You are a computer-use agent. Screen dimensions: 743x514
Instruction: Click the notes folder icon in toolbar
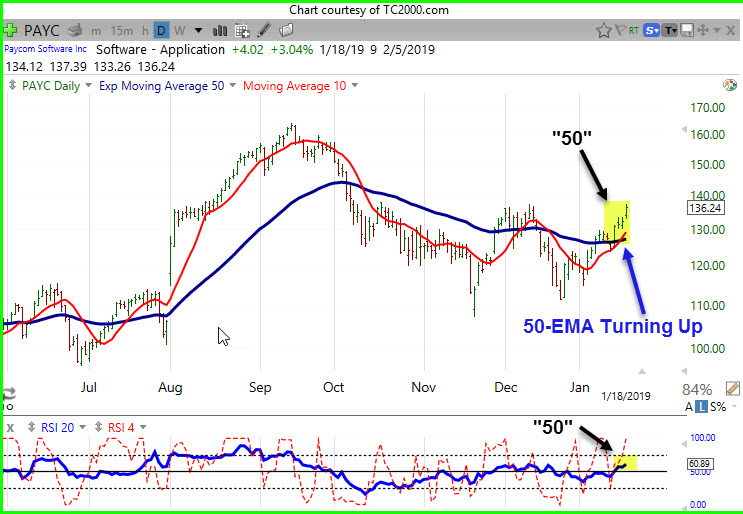(x=286, y=31)
